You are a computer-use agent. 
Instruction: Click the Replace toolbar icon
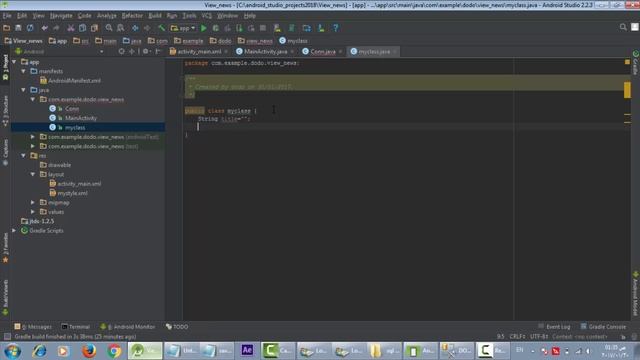tap(121, 28)
